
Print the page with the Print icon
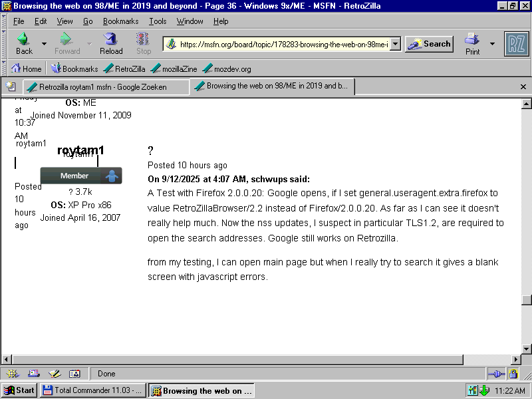(472, 44)
